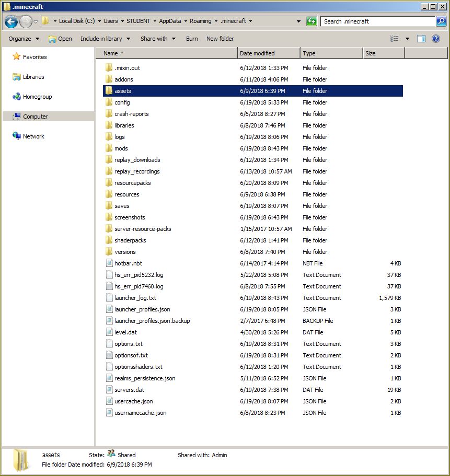The height and width of the screenshot is (476, 450).
Task: Click the search magnifier icon
Action: (x=441, y=21)
